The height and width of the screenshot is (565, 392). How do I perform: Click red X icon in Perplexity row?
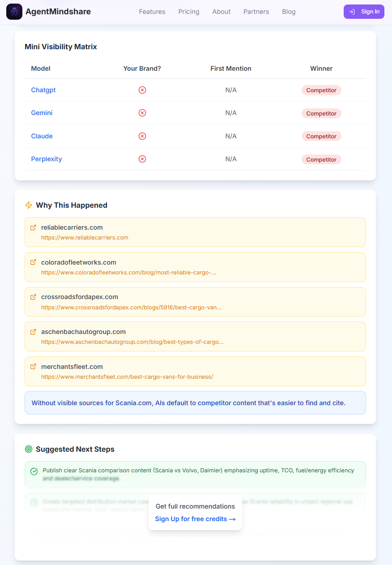click(x=142, y=159)
